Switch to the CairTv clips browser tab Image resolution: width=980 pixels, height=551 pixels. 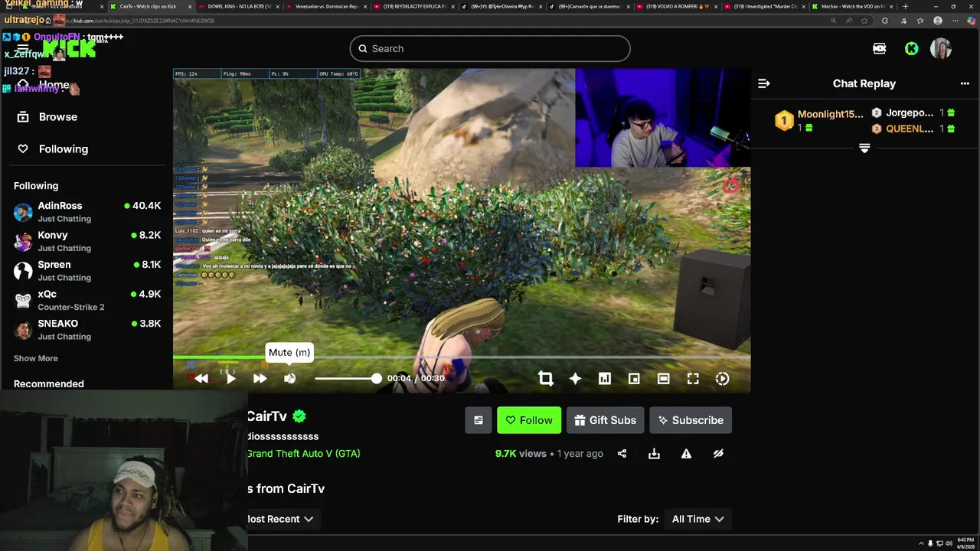(x=149, y=6)
